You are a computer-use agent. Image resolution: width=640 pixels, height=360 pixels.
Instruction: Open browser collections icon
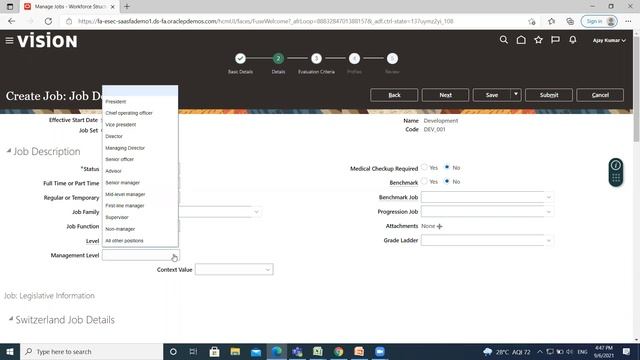tap(570, 21)
